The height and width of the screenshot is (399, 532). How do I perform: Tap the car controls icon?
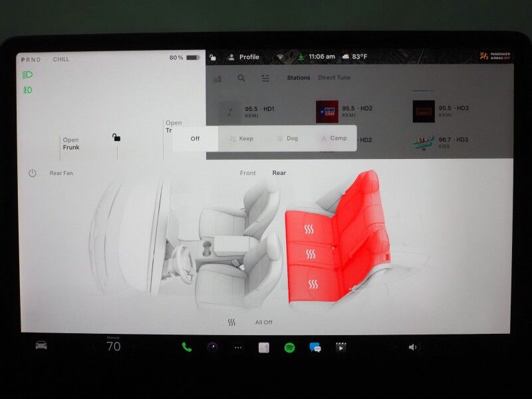[41, 346]
